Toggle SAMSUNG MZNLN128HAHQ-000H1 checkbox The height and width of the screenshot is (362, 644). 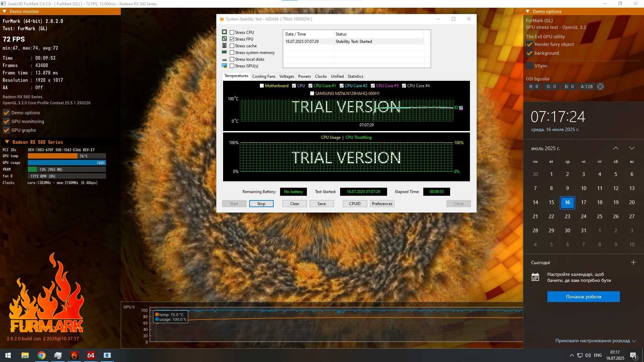pyautogui.click(x=312, y=94)
